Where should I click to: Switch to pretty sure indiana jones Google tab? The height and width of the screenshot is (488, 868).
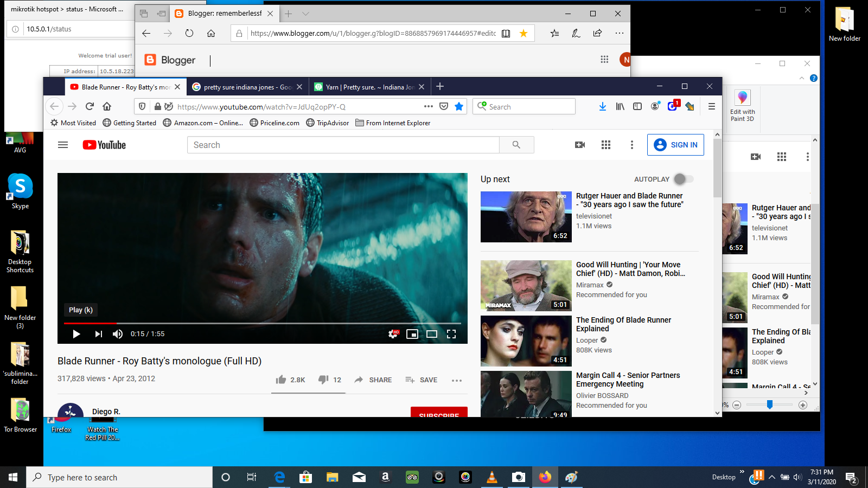247,87
